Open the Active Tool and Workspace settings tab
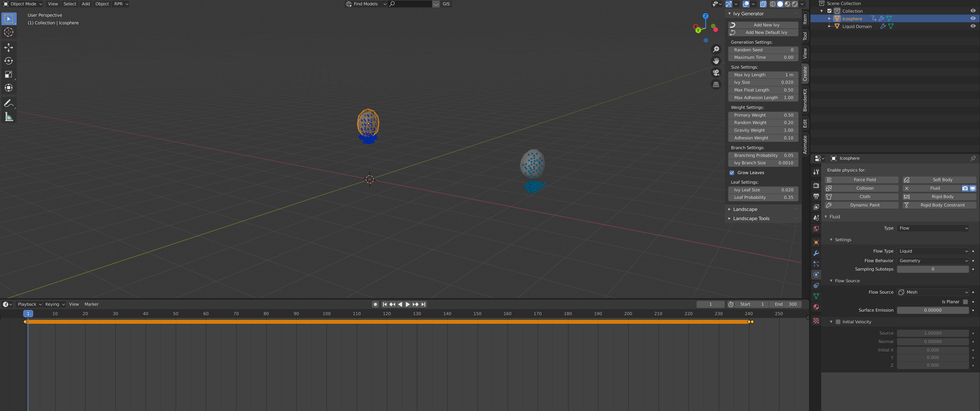Screen dimensions: 980x411 point(816,172)
